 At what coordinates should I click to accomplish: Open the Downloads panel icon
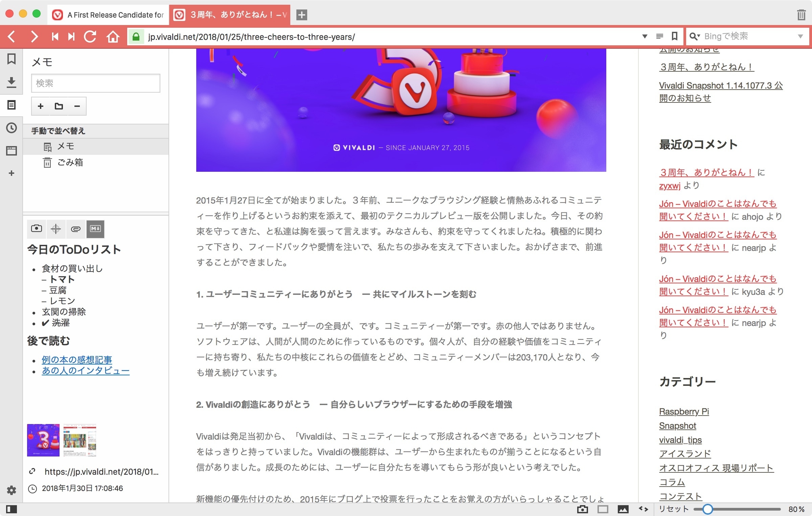click(12, 82)
